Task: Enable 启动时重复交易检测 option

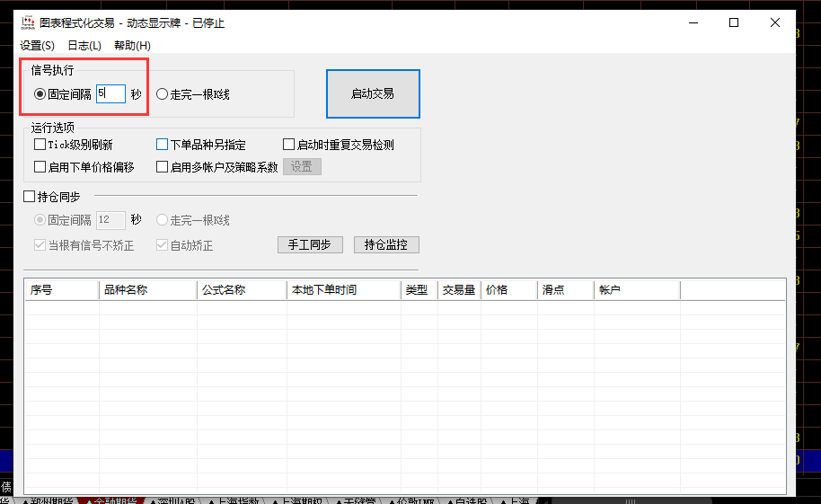Action: pyautogui.click(x=288, y=145)
